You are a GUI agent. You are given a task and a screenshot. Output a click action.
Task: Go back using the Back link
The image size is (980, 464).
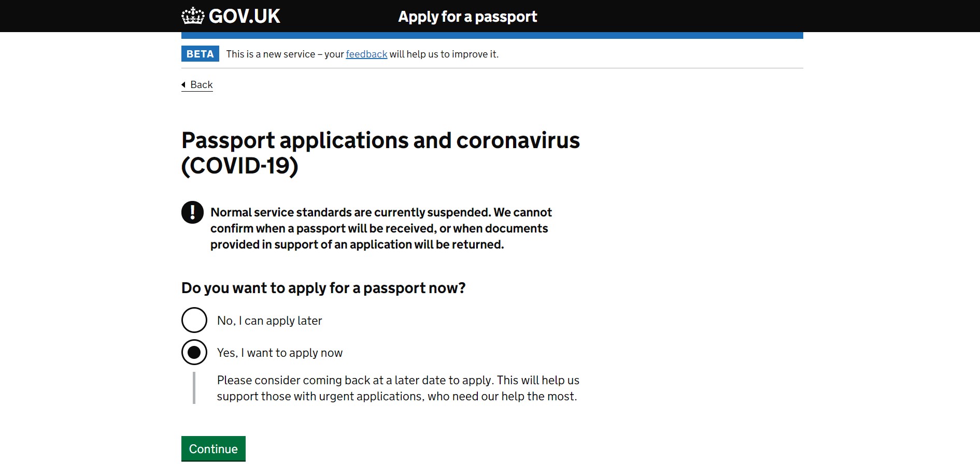[x=201, y=84]
